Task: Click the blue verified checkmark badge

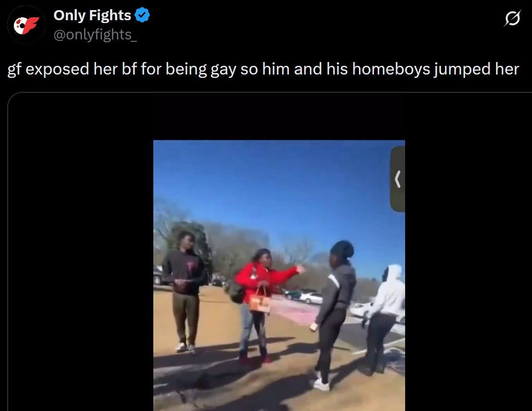Action: point(142,15)
